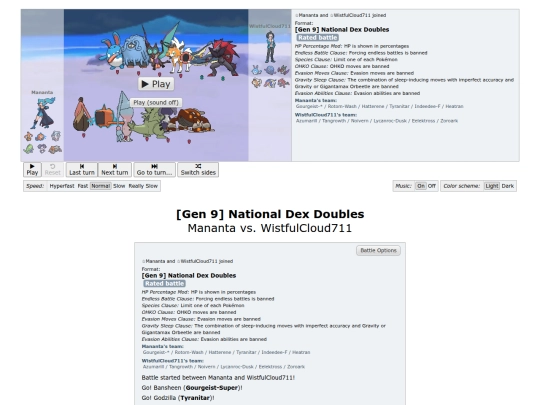The height and width of the screenshot is (405, 540).
Task: Select the Dark color scheme
Action: pos(508,186)
